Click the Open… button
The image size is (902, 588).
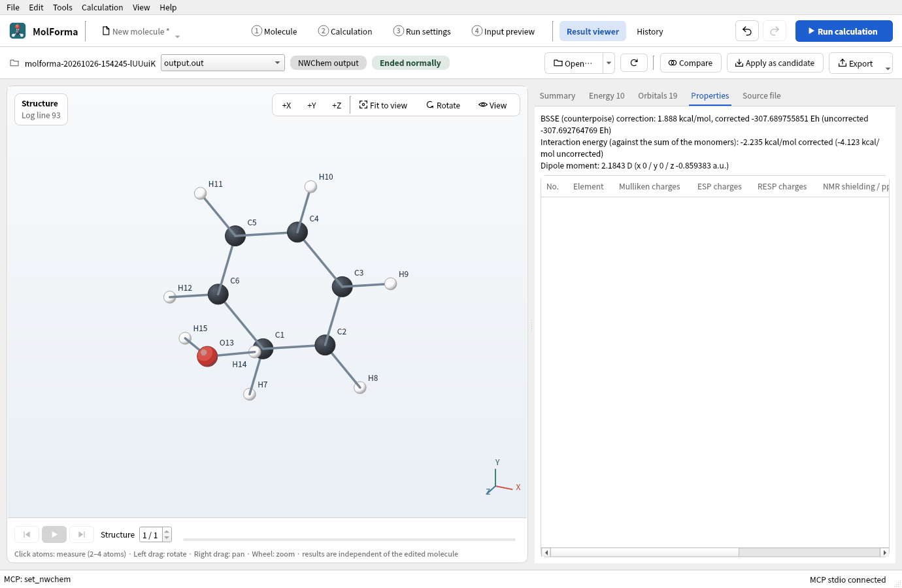pyautogui.click(x=573, y=63)
